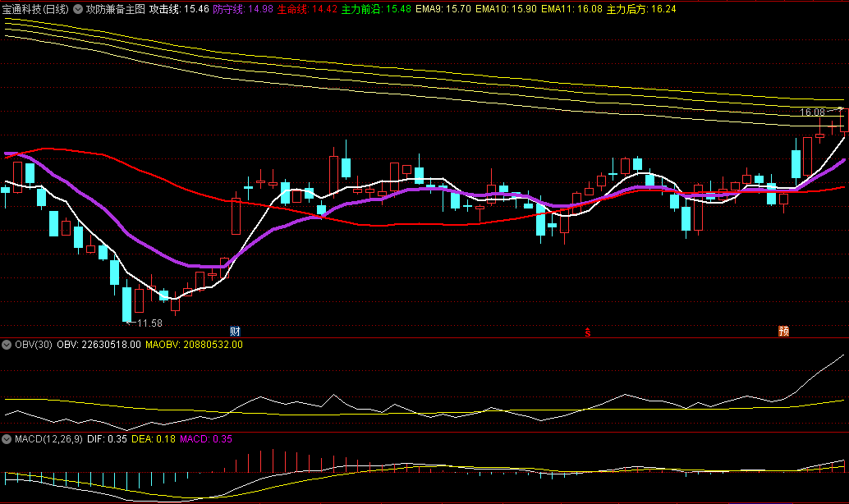Screen dimensions: 849x504
Task: Select the 主力前沿: 15.48 green label
Action: click(376, 9)
